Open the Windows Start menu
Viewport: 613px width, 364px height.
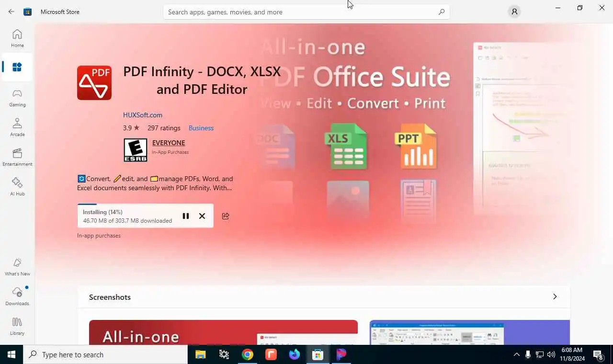(11, 354)
